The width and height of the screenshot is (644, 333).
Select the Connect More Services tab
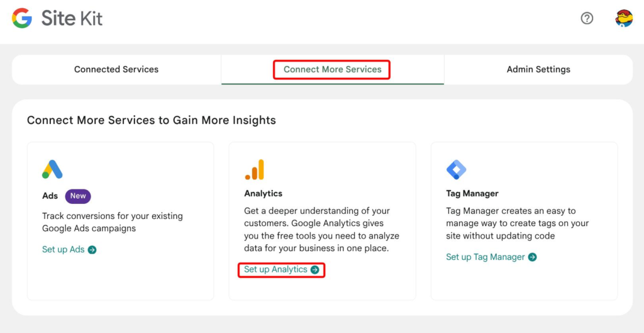pos(332,69)
